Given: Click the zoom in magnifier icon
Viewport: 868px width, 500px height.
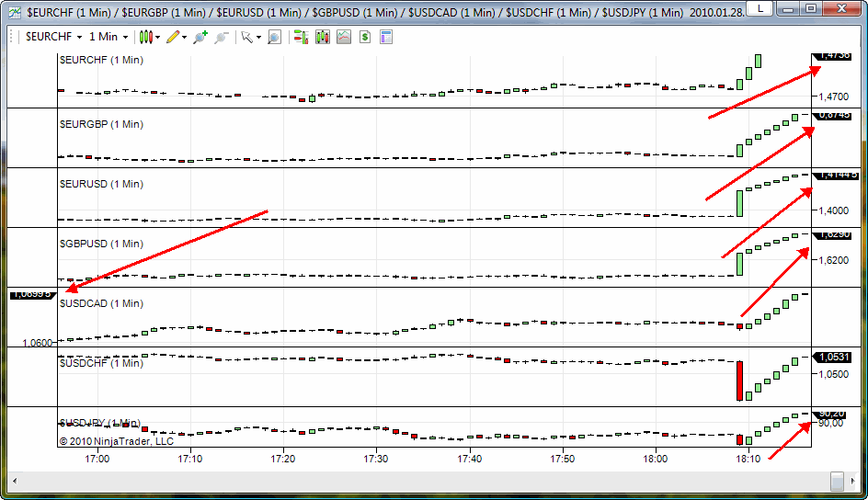Looking at the screenshot, I should click(200, 37).
